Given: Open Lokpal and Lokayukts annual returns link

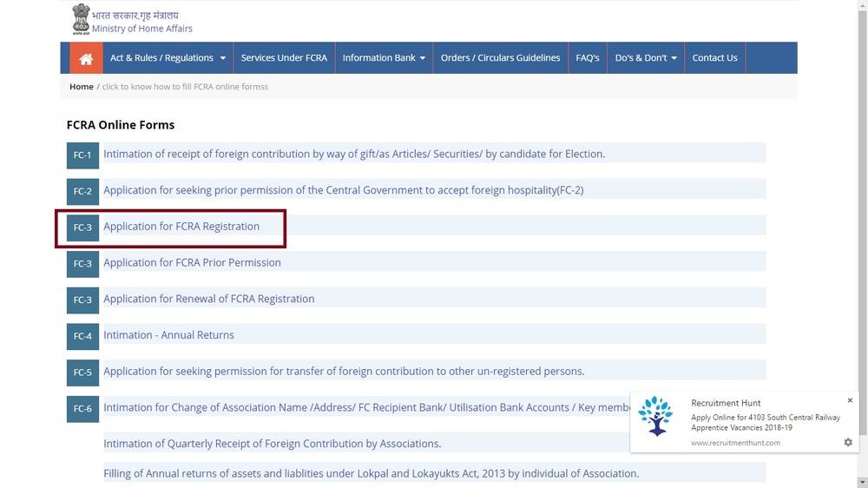Looking at the screenshot, I should pos(371,473).
